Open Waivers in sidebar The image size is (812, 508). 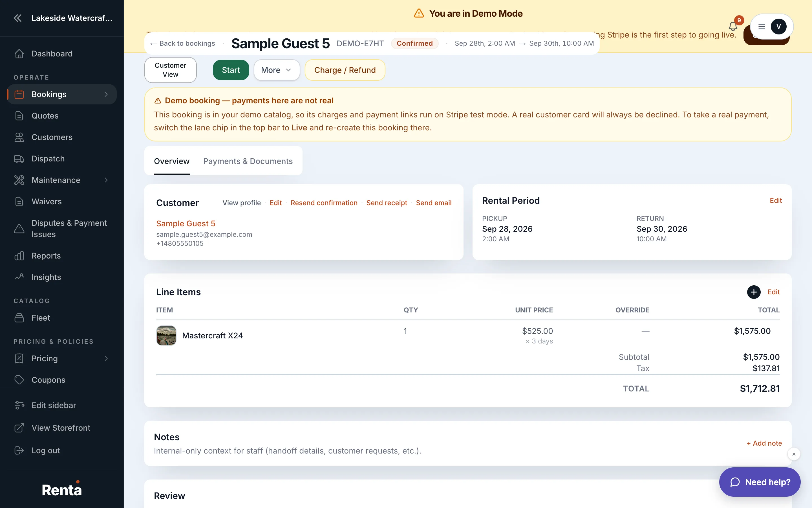62,202
